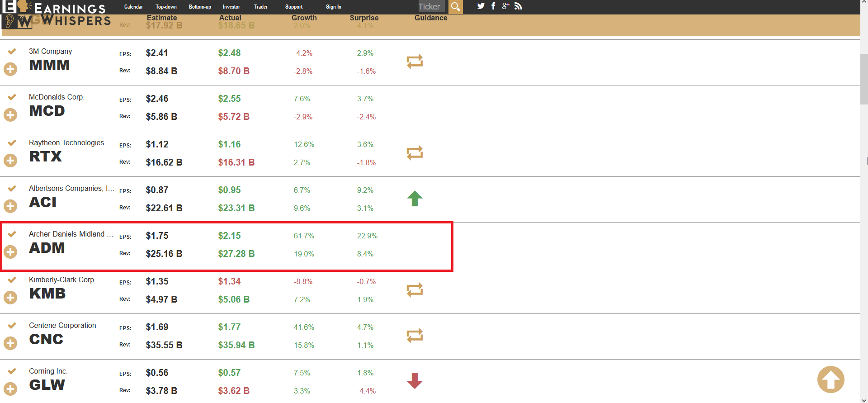Click the plus icon next to ADM

click(10, 252)
